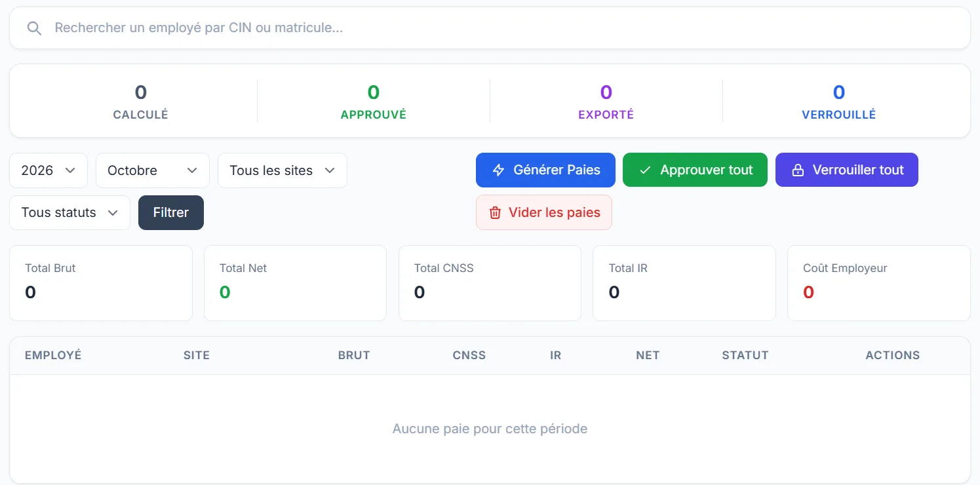Click the Approuver tout button
Viewport: 980px width, 485px height.
[695, 170]
